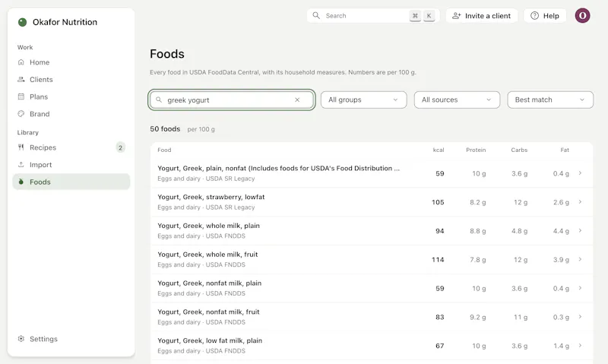
Task: Open Yogurt, Greek, plain, nonfat food row
Action: click(372, 173)
